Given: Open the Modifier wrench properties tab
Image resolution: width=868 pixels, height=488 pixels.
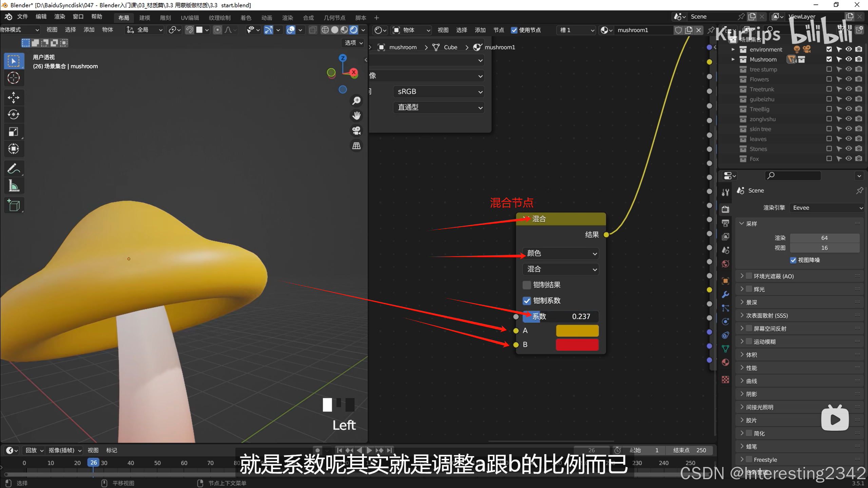Looking at the screenshot, I should click(725, 294).
